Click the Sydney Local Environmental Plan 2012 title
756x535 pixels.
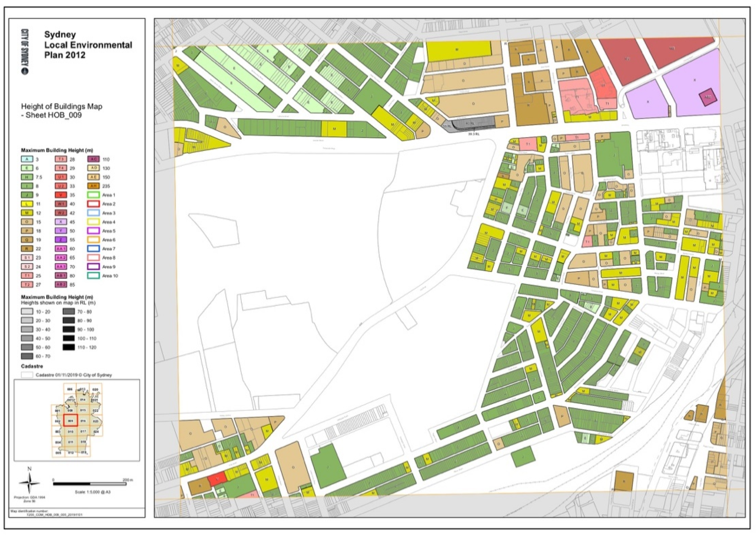[x=88, y=45]
